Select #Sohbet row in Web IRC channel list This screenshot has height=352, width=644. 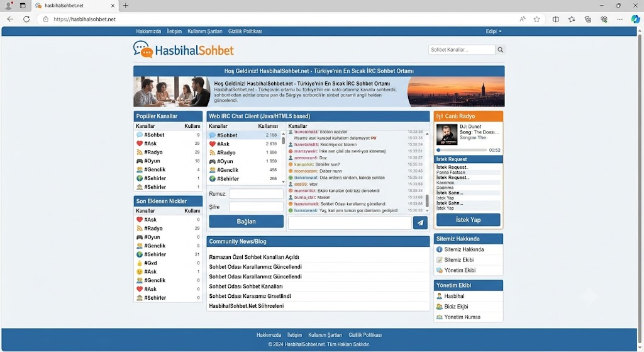coord(244,135)
